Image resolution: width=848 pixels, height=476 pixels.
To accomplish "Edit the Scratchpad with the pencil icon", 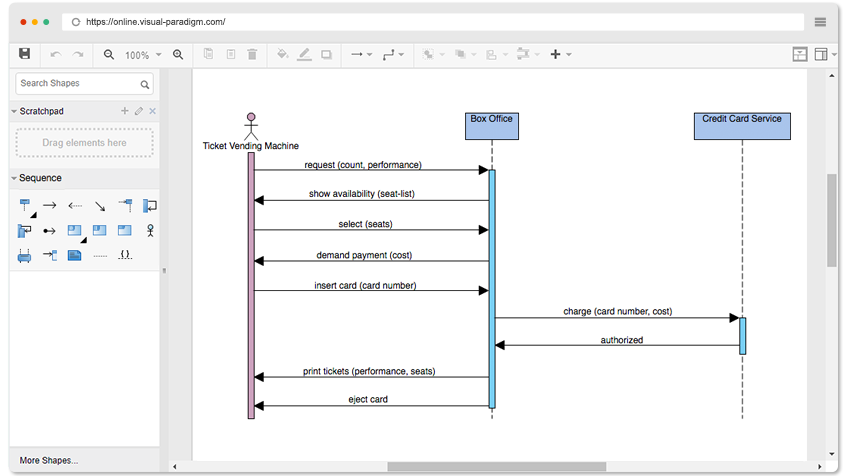I will pos(139,111).
